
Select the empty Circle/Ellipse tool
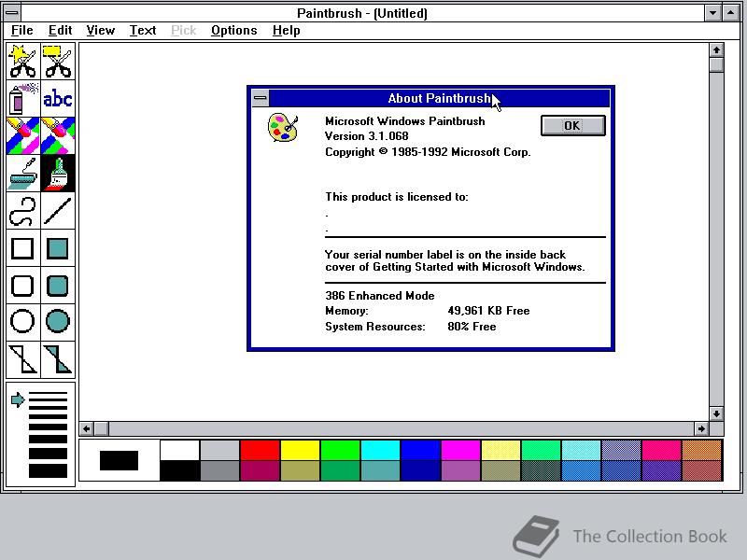click(x=22, y=322)
